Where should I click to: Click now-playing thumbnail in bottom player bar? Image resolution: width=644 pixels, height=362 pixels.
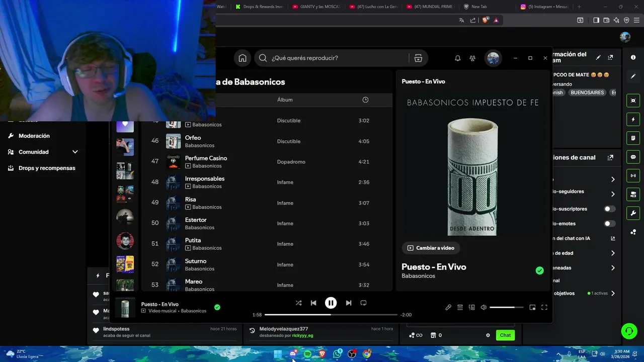(125, 308)
